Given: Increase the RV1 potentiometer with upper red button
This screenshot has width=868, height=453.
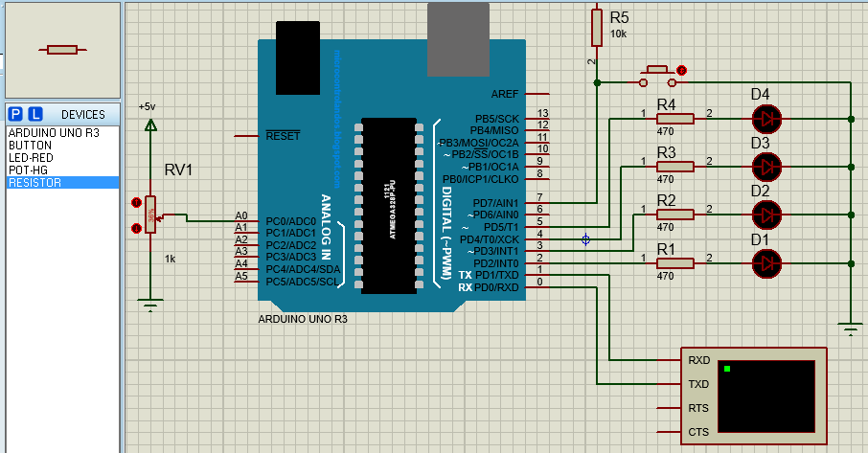Looking at the screenshot, I should pyautogui.click(x=136, y=203).
